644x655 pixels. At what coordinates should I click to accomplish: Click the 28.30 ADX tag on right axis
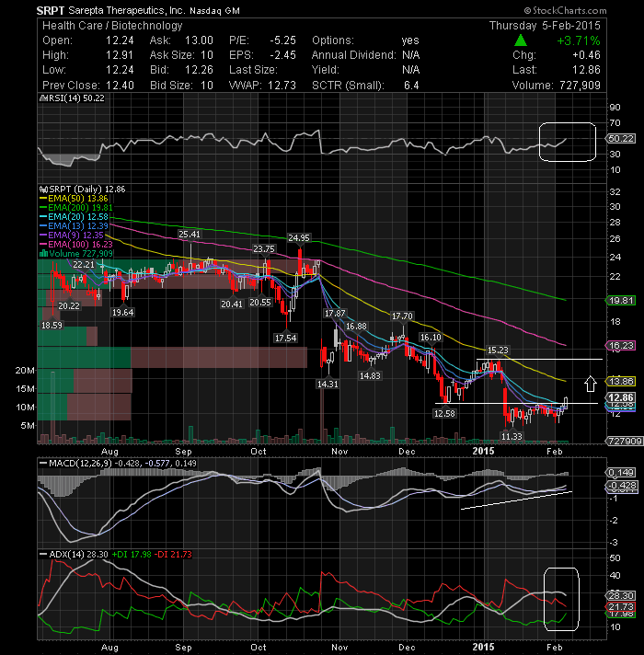pos(621,595)
